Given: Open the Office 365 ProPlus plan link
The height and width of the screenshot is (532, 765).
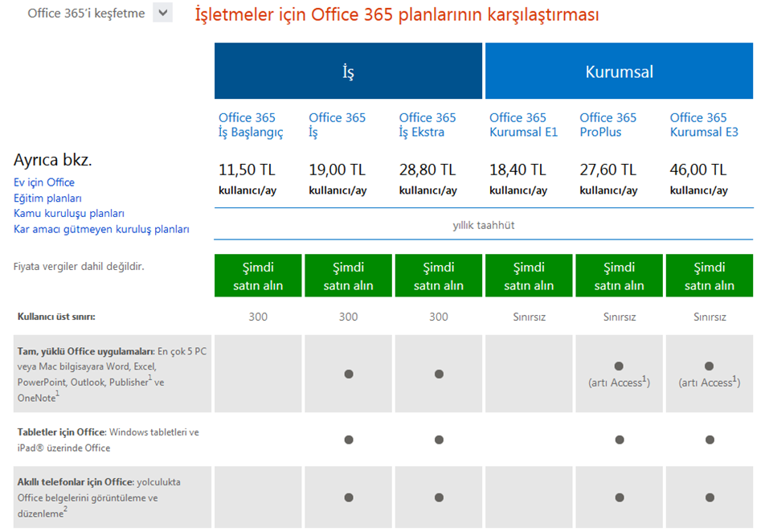Looking at the screenshot, I should (607, 125).
